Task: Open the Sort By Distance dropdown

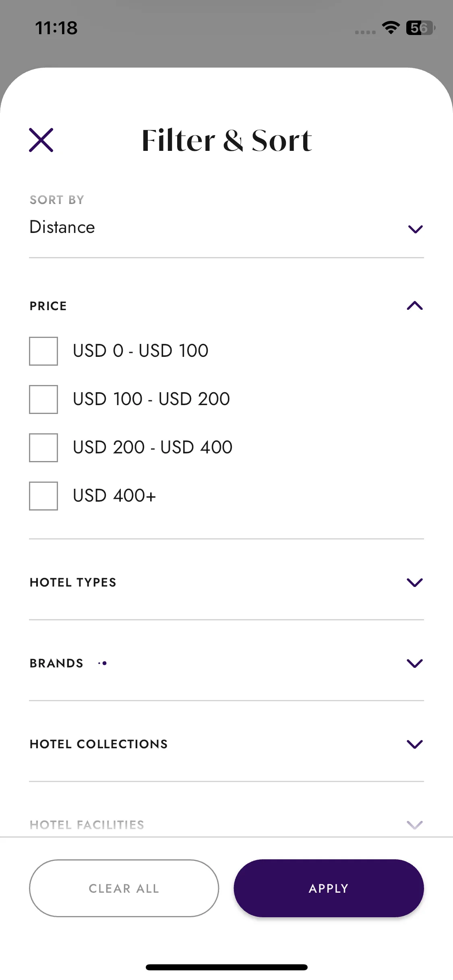Action: (x=226, y=228)
